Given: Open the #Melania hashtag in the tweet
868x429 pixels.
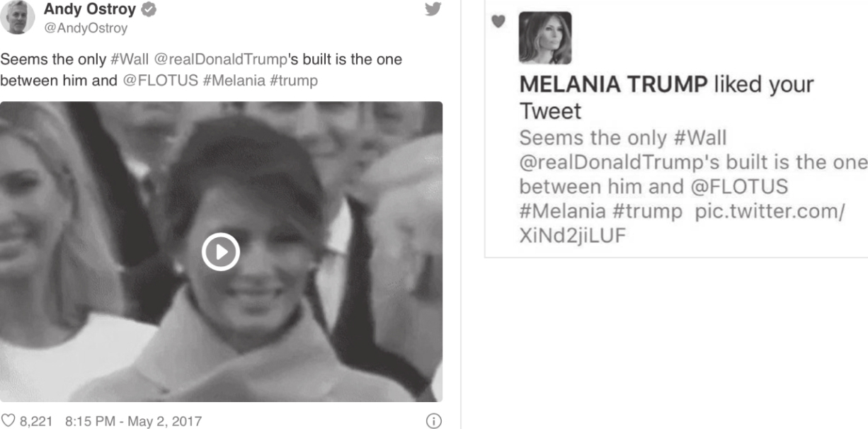Looking at the screenshot, I should coord(234,81).
